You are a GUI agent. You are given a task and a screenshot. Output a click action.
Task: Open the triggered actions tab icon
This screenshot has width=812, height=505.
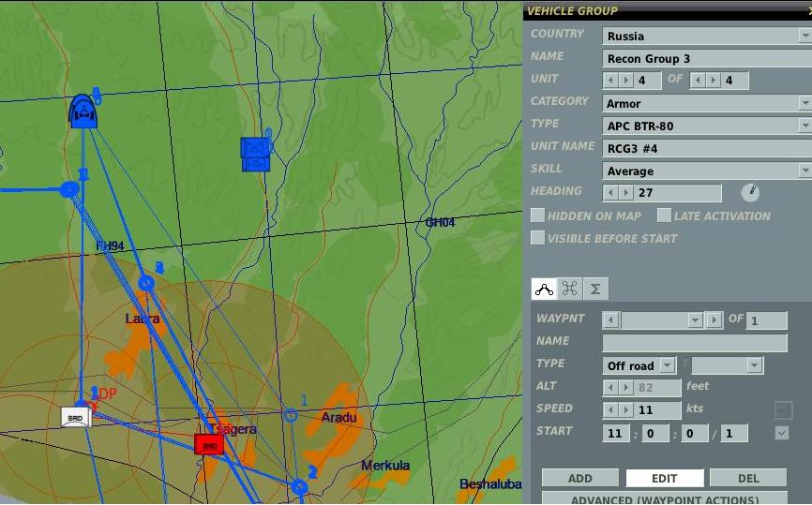[569, 289]
